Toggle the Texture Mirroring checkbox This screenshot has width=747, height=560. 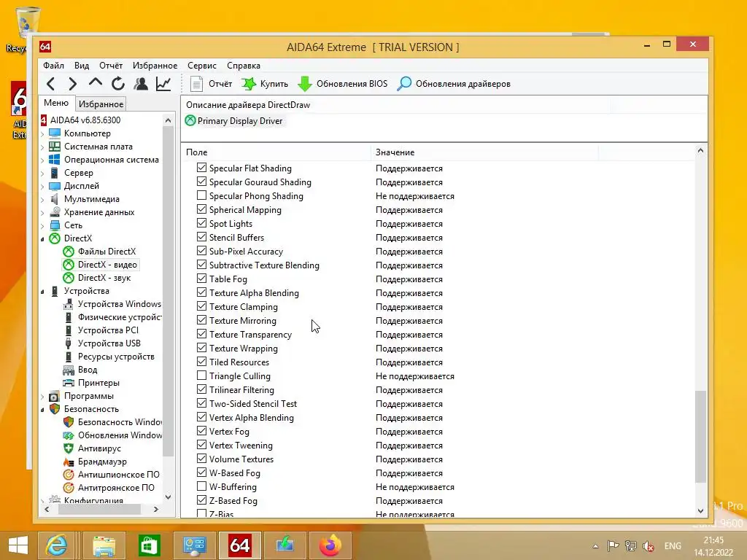click(x=201, y=320)
